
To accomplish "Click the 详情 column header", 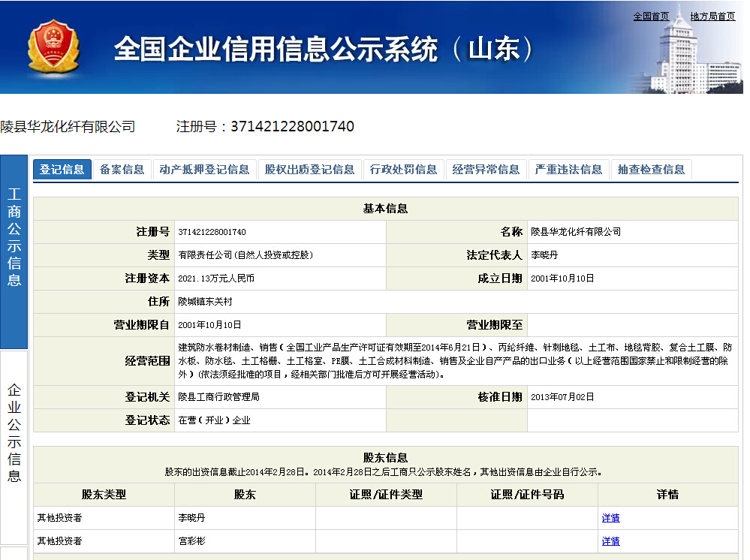I will coord(667,495).
